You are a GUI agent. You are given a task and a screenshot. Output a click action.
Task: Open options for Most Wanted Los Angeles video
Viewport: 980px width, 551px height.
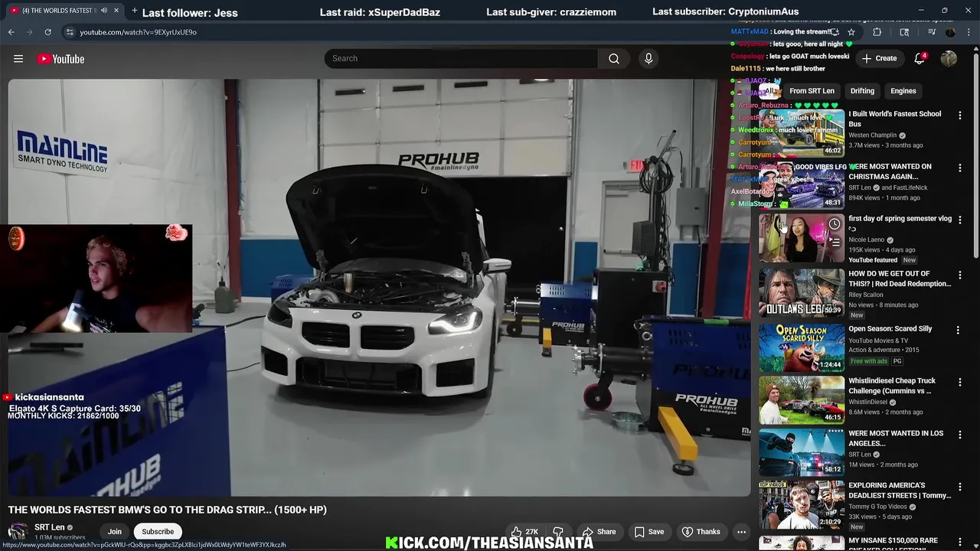click(959, 434)
